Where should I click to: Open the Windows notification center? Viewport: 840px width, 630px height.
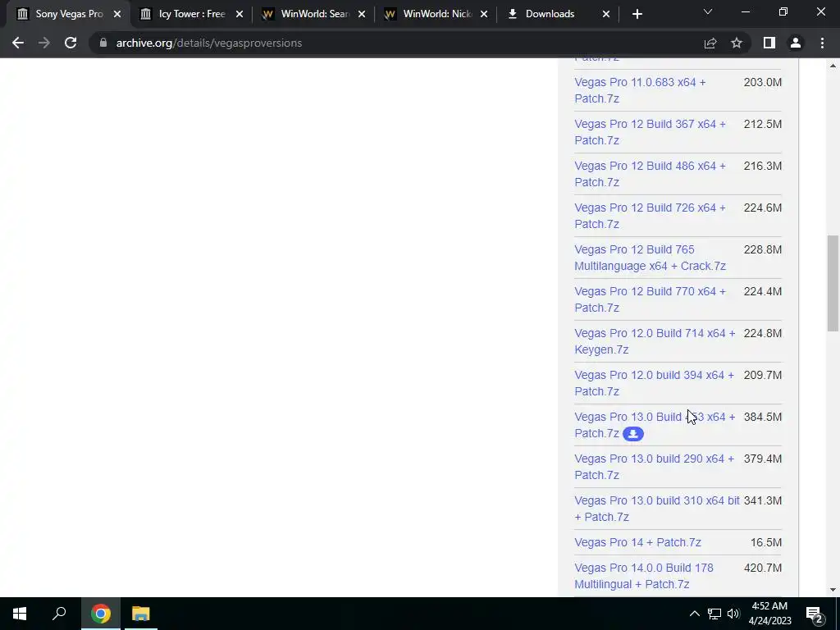point(815,614)
